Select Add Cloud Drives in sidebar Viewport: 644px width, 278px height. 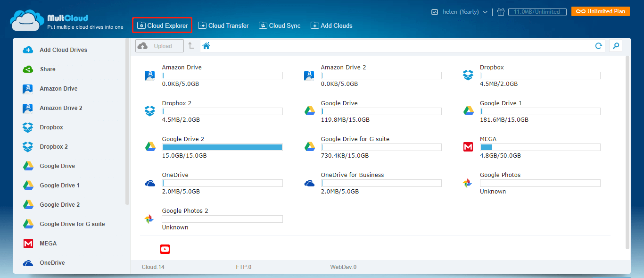tap(63, 50)
